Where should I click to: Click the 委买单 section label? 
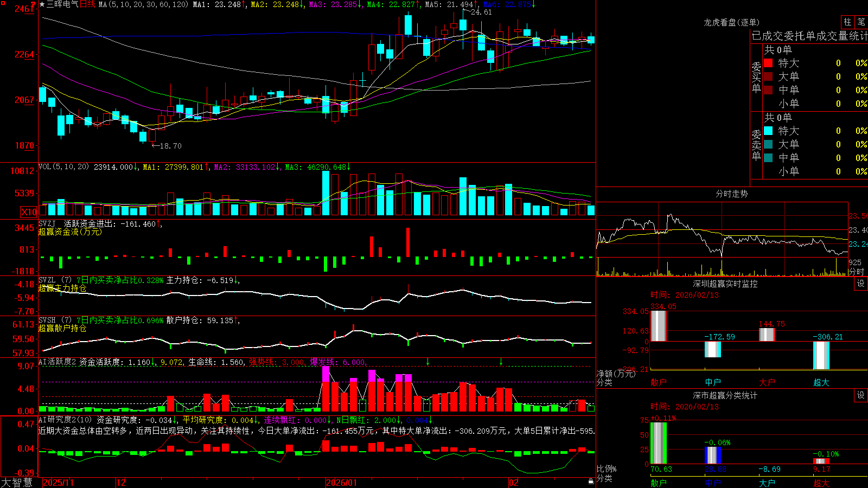[x=756, y=77]
